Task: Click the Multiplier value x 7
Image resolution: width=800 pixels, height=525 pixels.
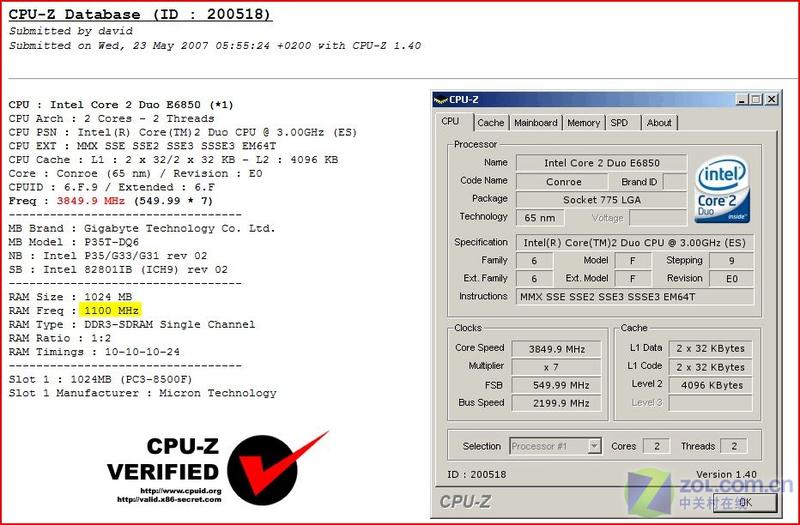Action: click(x=556, y=367)
